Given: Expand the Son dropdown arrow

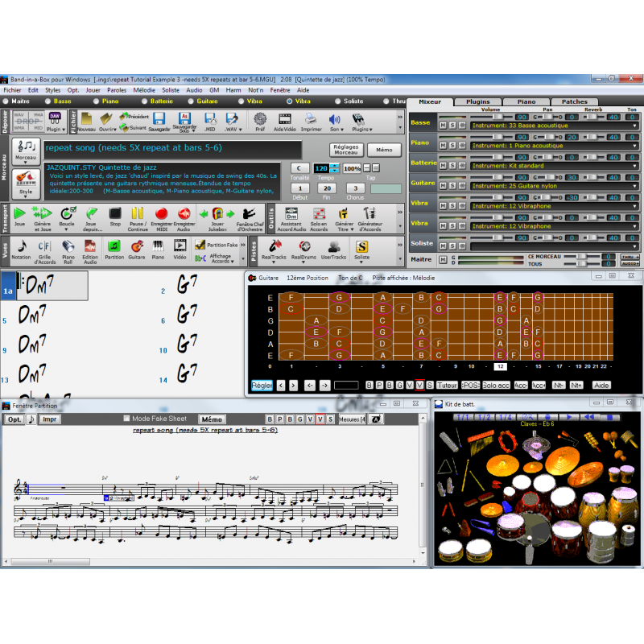Looking at the screenshot, I should point(341,130).
